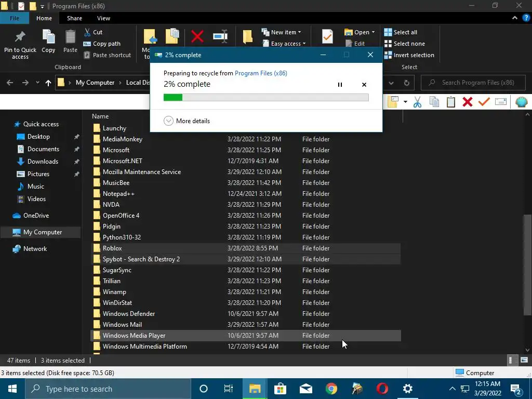Viewport: 532px width, 399px height.
Task: Switch to large icons view in status bar
Action: (x=524, y=360)
